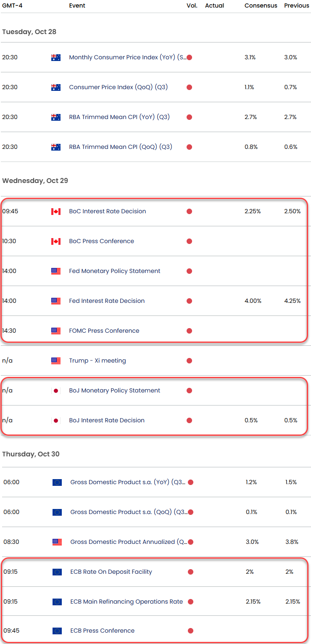Open Trump - Xi meeting event
The height and width of the screenshot is (644, 311).
(x=98, y=361)
